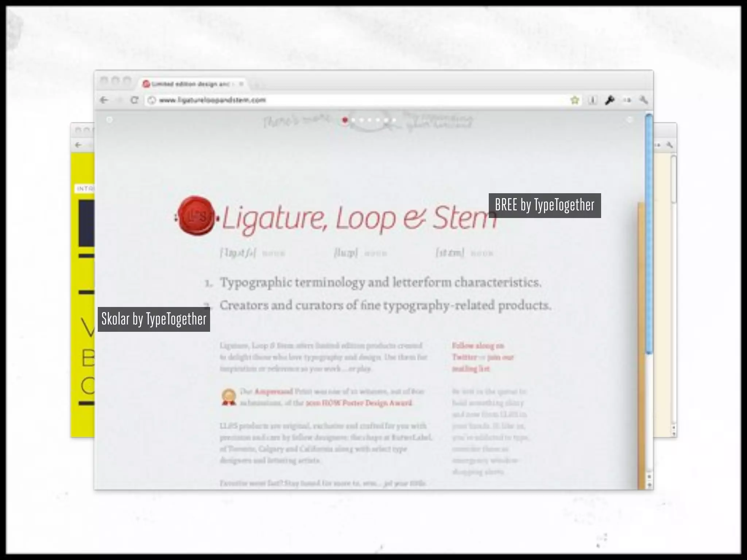Click the handwritten 'There's more' note near the dots

[297, 121]
